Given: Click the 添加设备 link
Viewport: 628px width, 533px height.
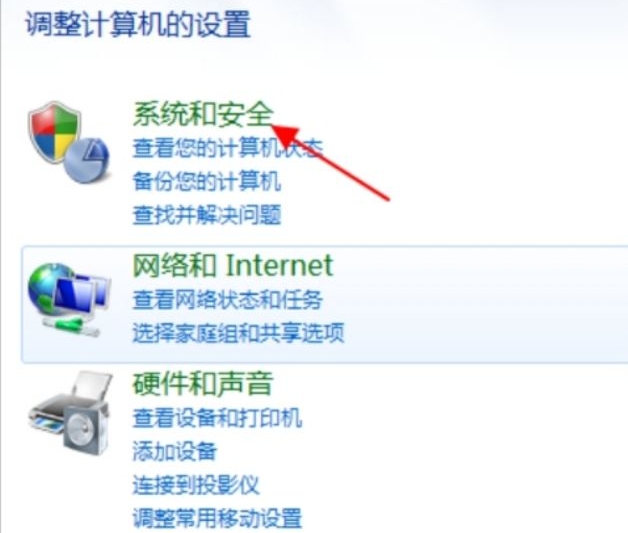Looking at the screenshot, I should [175, 451].
